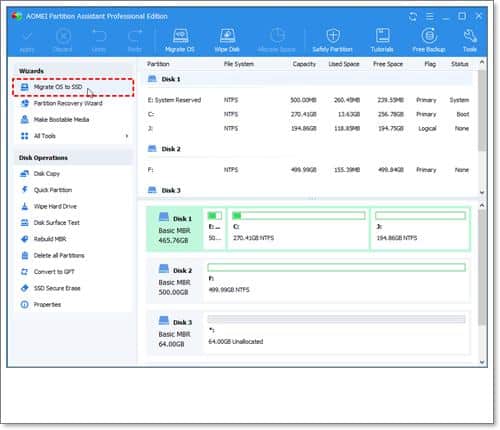
Task: Click the SSD Secure Erase icon
Action: [25, 288]
